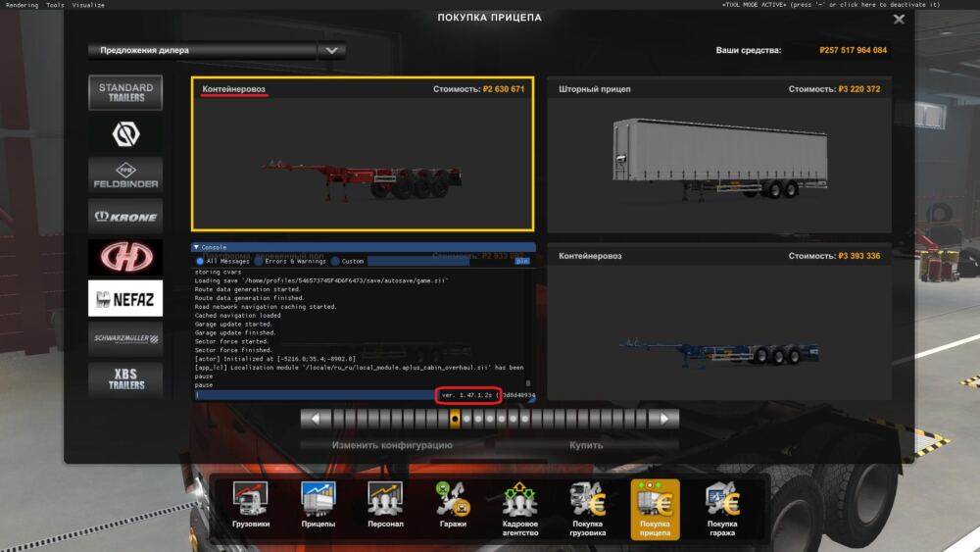Select the Feldbinder trailer brand logo
980x552 pixels.
click(x=125, y=175)
